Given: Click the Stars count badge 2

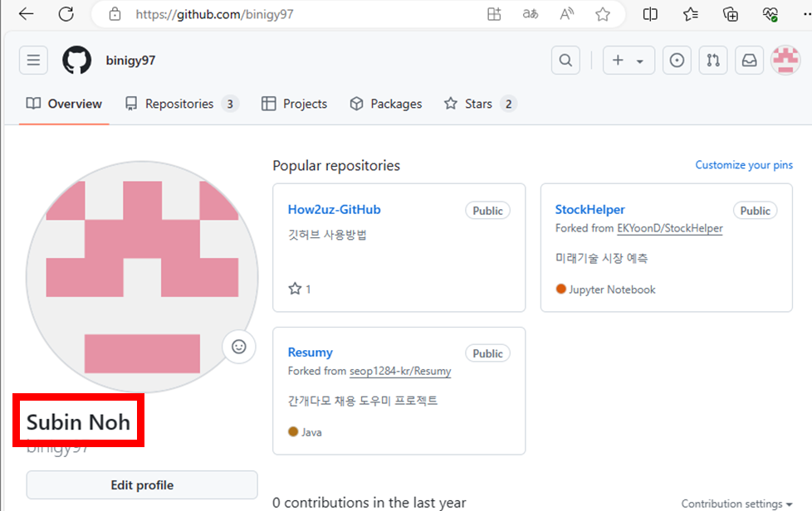Looking at the screenshot, I should (508, 104).
